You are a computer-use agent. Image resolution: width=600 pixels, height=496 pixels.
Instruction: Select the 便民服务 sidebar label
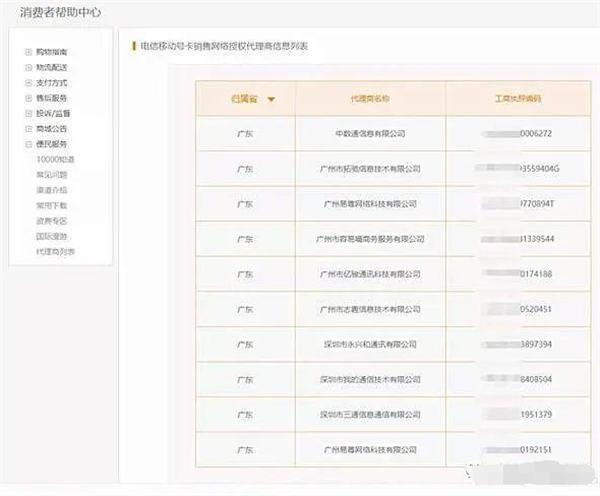(52, 144)
